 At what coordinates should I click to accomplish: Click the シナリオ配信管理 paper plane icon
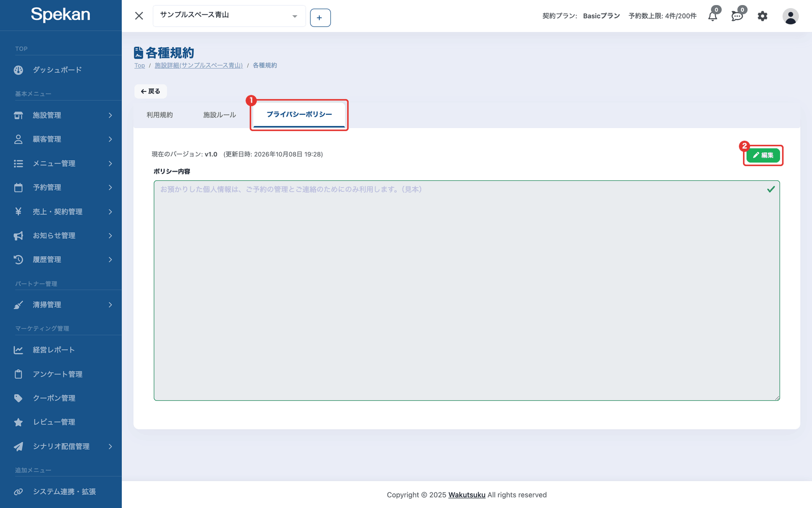[x=18, y=447]
